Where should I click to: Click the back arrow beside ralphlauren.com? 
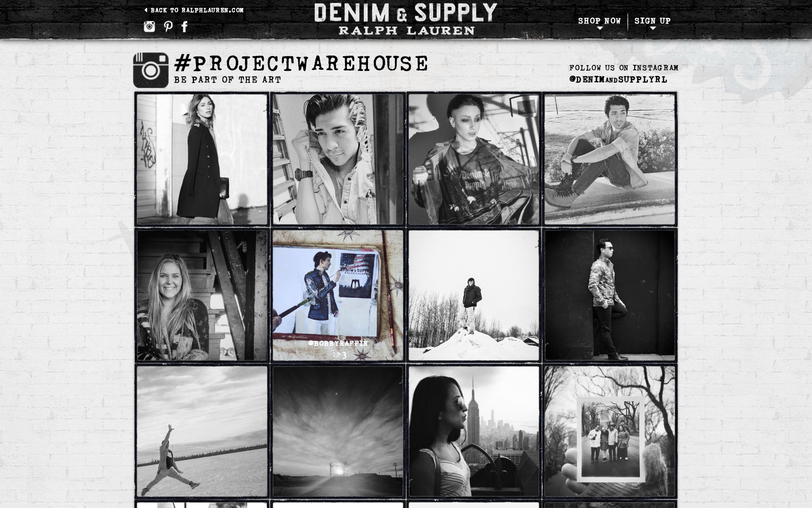[x=146, y=10]
